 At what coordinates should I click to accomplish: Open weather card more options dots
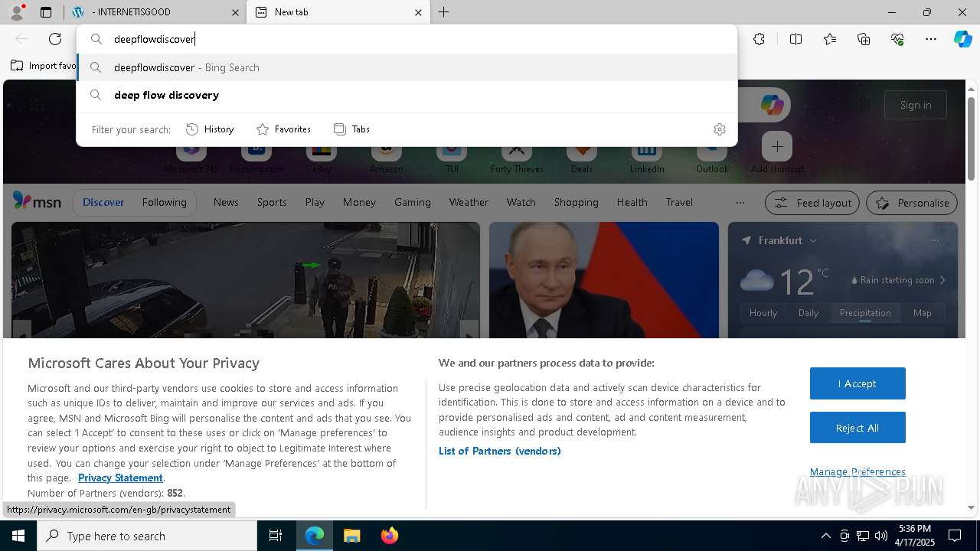click(934, 240)
